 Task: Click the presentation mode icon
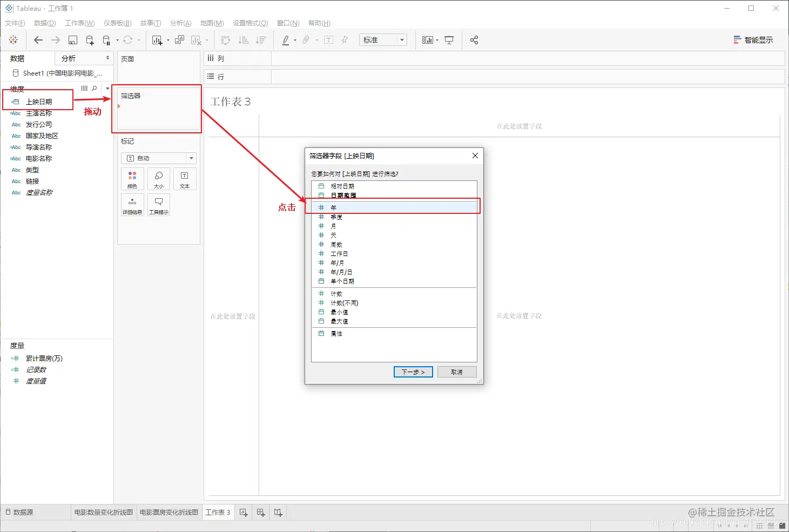click(449, 40)
